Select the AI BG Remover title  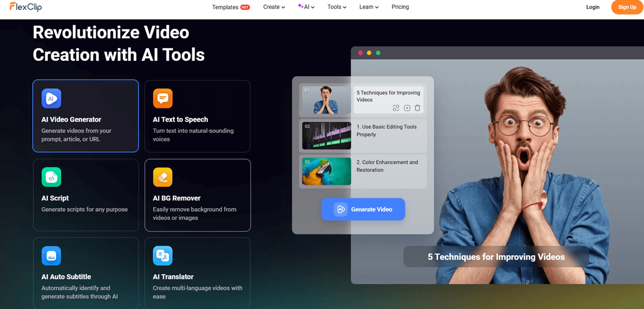tap(177, 198)
